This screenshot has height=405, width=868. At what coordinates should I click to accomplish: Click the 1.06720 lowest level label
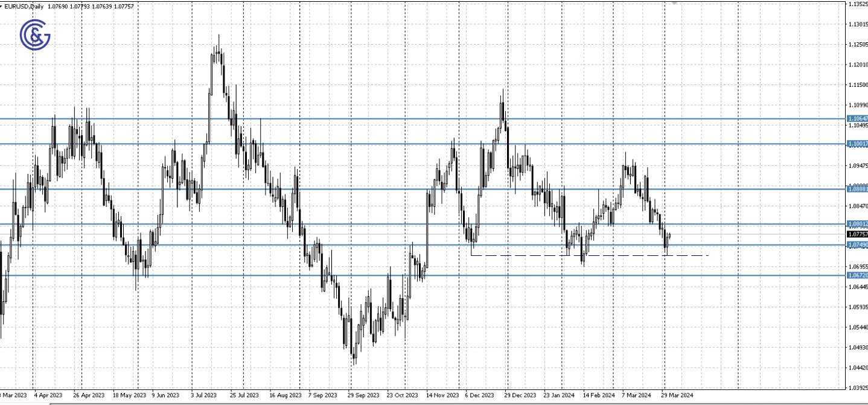pyautogui.click(x=855, y=275)
